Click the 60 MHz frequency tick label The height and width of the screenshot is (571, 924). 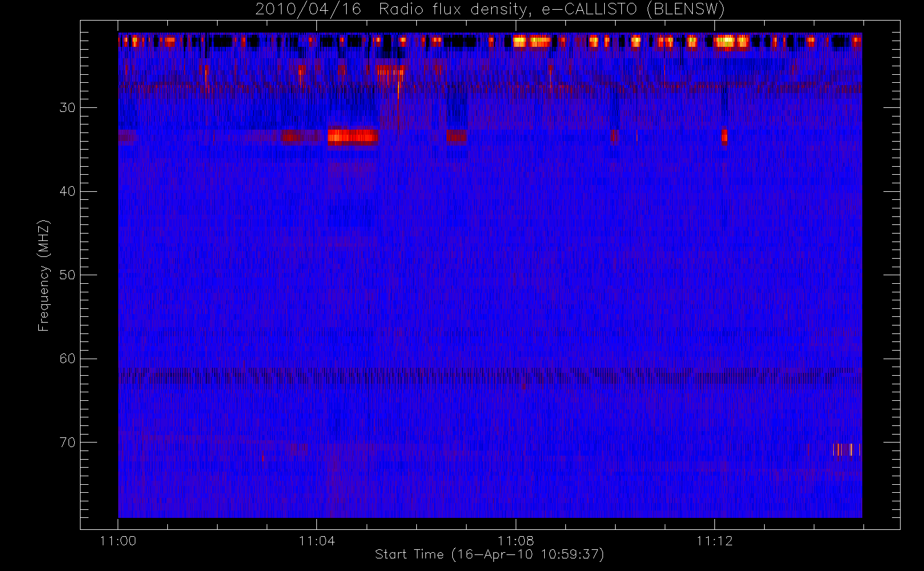tap(67, 359)
